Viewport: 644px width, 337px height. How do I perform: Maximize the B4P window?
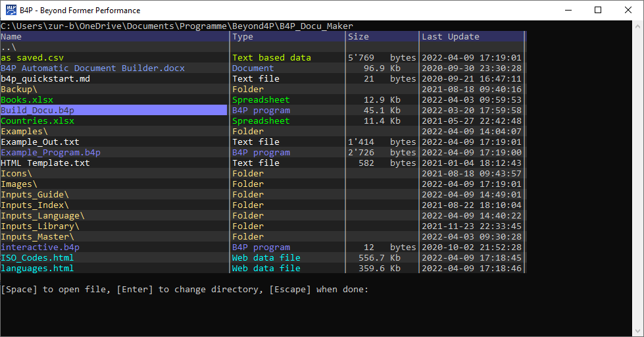[598, 10]
